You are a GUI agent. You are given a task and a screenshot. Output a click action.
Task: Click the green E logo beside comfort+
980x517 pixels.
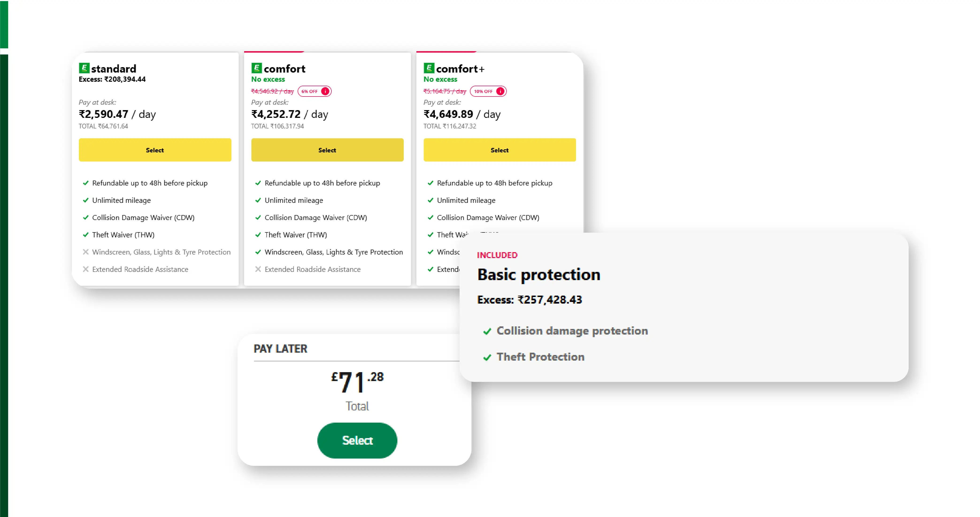coord(429,68)
